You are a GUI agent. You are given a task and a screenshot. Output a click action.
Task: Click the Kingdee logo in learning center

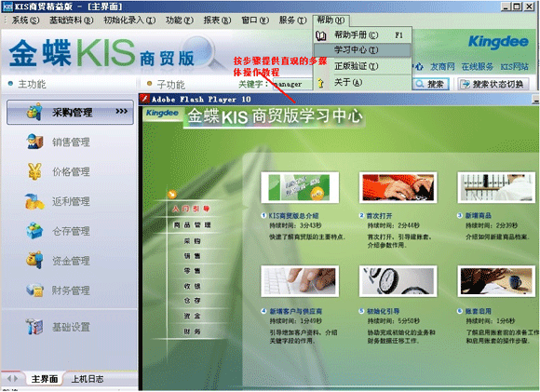[x=162, y=113]
